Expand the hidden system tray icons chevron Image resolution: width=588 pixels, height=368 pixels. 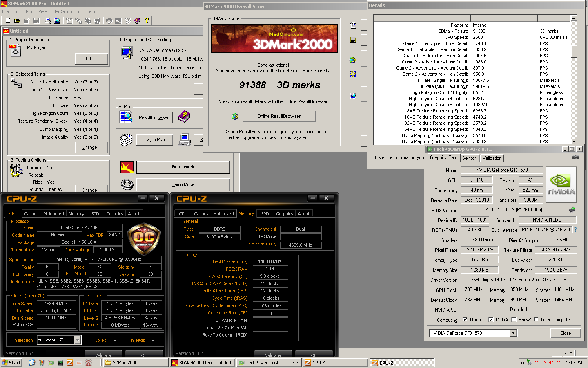523,363
